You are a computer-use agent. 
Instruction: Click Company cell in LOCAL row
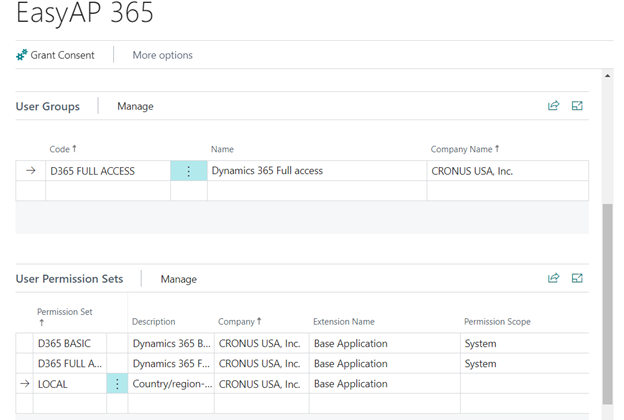[262, 384]
